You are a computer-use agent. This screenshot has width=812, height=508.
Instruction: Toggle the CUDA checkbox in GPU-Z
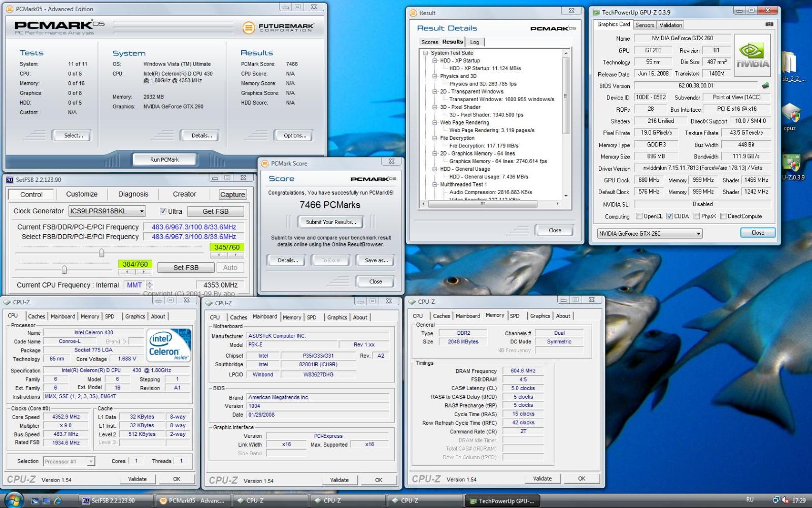tap(669, 216)
